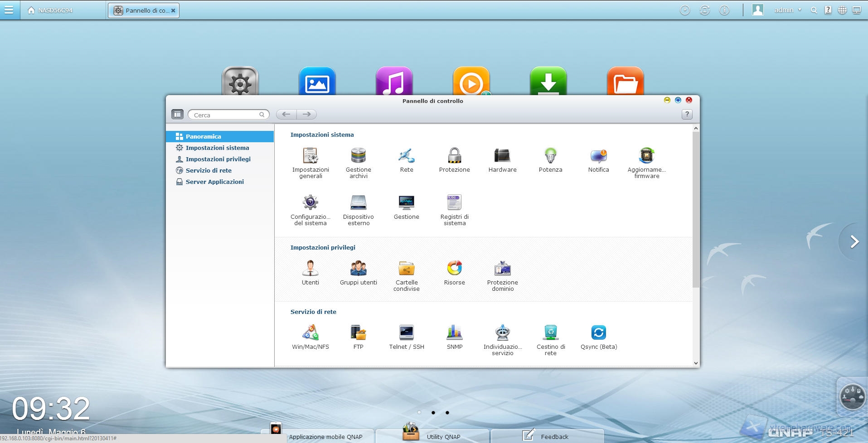Click the Feedback button
Viewport: 868px width, 443px height.
[554, 437]
